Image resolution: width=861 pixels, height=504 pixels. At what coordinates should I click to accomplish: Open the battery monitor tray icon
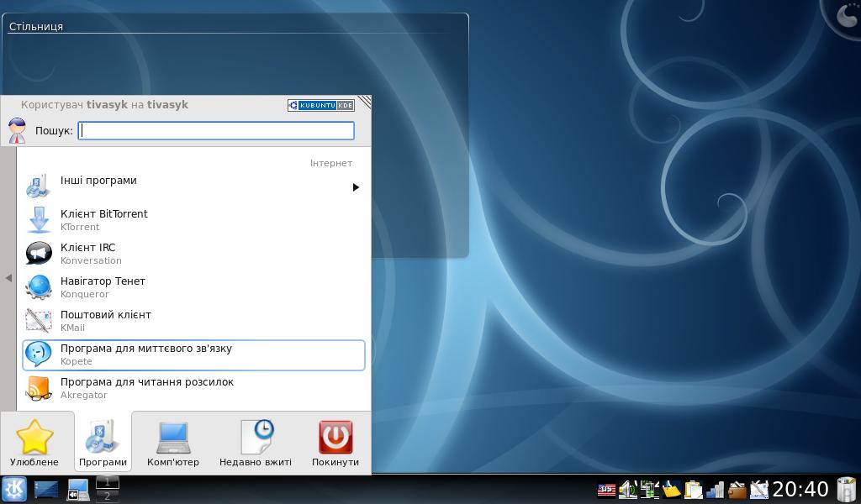coord(650,489)
